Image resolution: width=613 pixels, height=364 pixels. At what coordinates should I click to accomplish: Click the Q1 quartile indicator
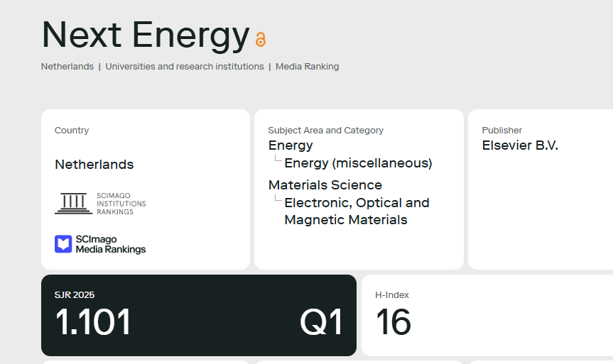tap(321, 322)
